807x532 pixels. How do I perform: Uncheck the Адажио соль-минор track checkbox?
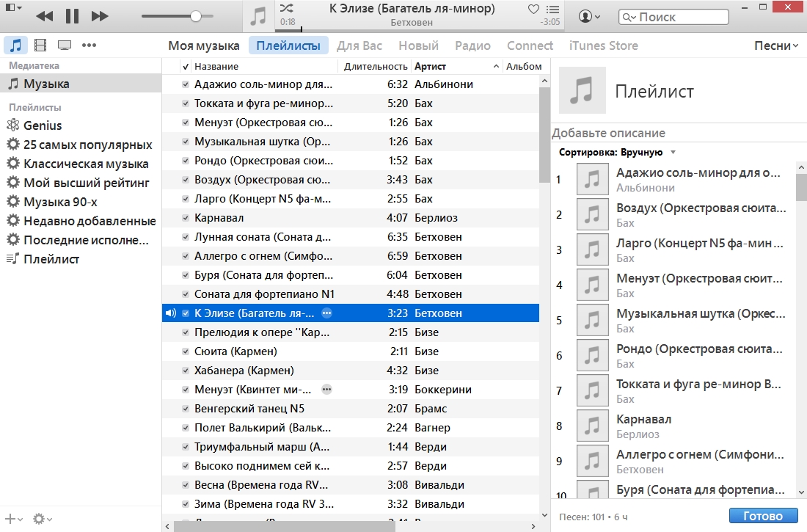186,84
